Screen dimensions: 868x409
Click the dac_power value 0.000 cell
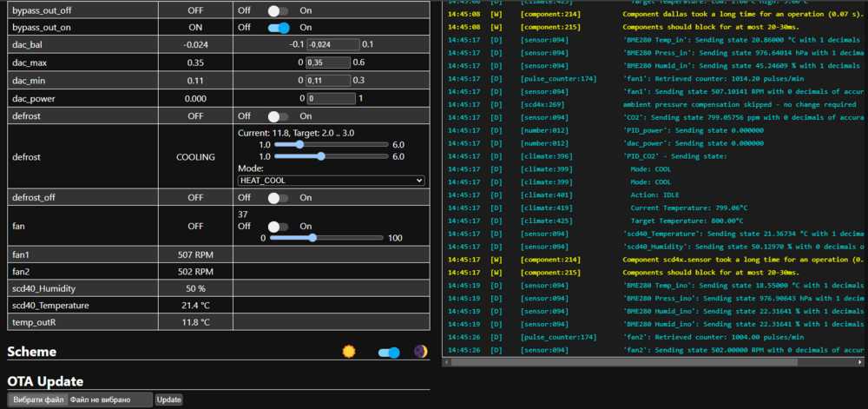[x=196, y=99]
